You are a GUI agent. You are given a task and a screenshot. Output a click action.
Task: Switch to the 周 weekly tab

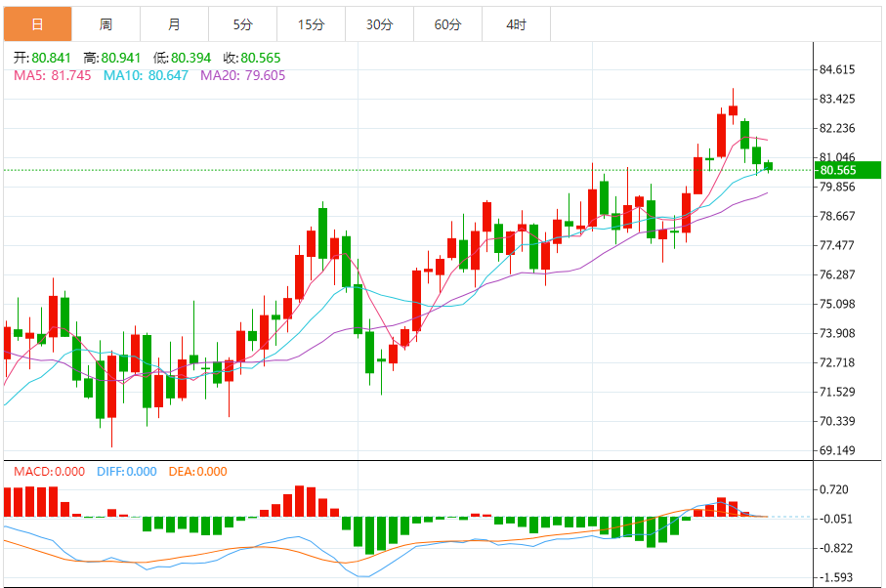[x=105, y=24]
